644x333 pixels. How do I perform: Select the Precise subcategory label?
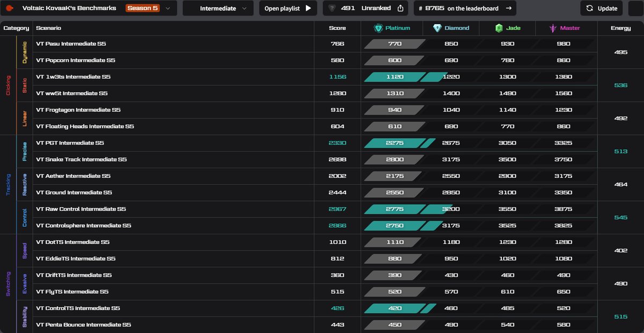[x=25, y=151]
